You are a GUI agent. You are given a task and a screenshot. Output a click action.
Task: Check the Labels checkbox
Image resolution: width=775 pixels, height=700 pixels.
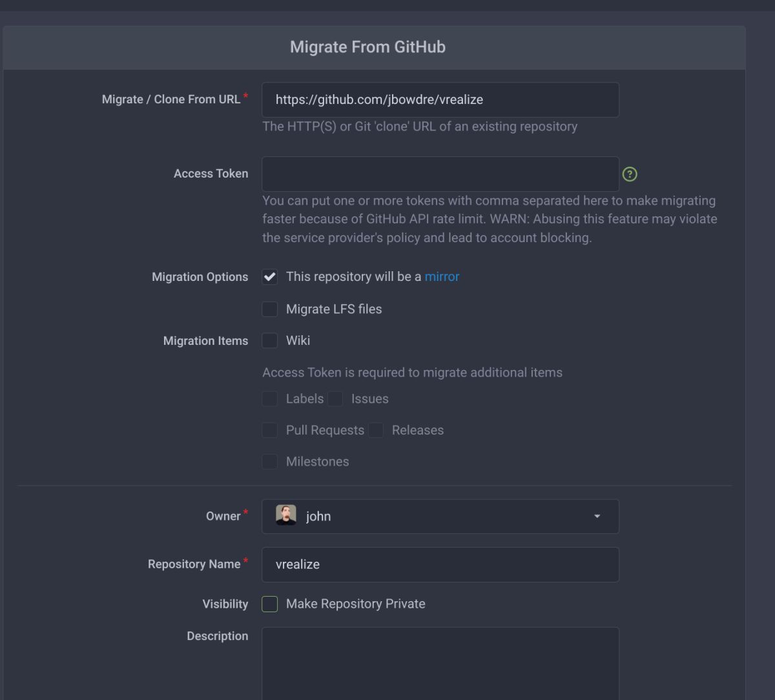[x=269, y=398]
